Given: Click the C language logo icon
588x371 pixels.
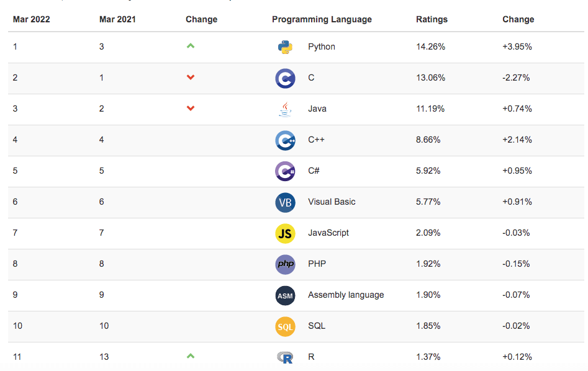Looking at the screenshot, I should click(x=285, y=78).
